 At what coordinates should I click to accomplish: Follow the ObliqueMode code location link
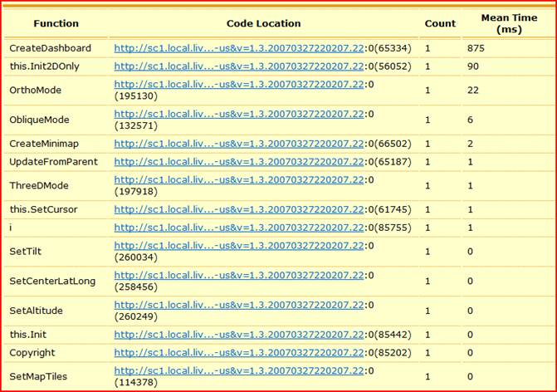point(238,114)
